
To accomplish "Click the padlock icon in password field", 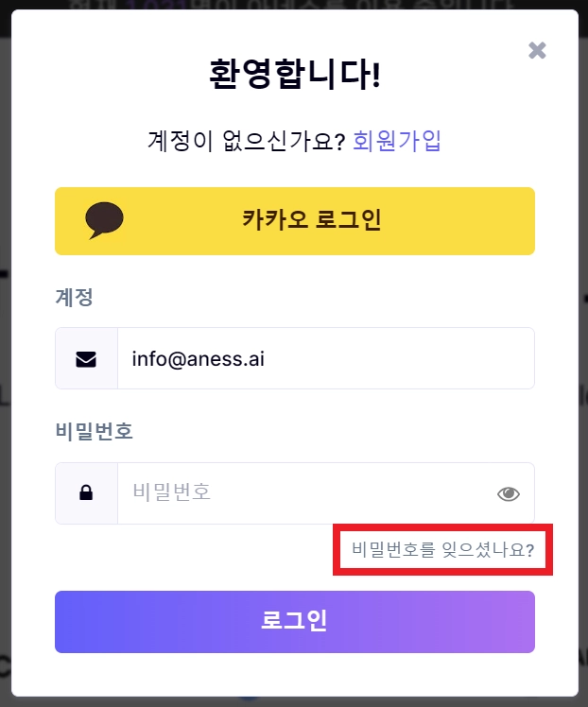I will 86,493.
